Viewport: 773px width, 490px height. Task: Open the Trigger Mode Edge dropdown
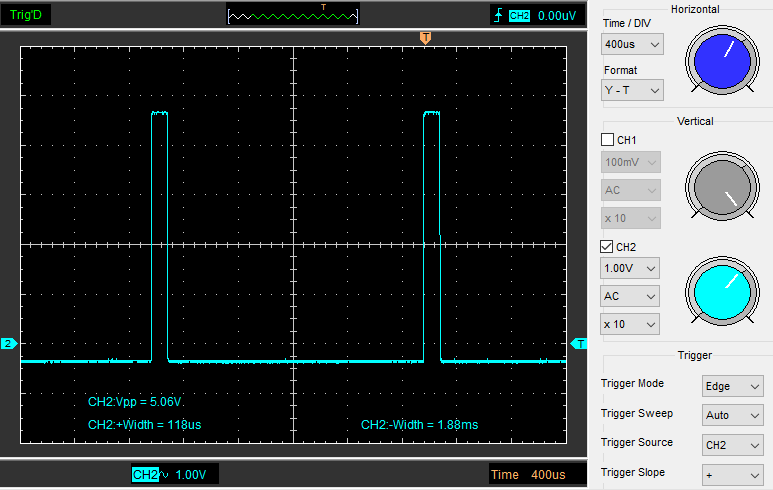tap(733, 385)
